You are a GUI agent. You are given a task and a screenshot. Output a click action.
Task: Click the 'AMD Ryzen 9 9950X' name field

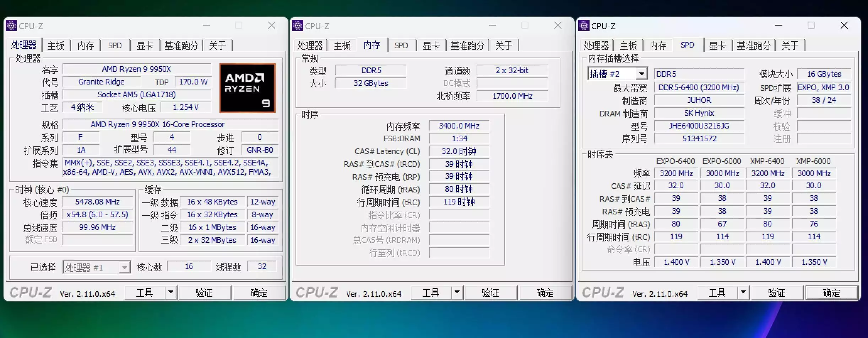(137, 69)
